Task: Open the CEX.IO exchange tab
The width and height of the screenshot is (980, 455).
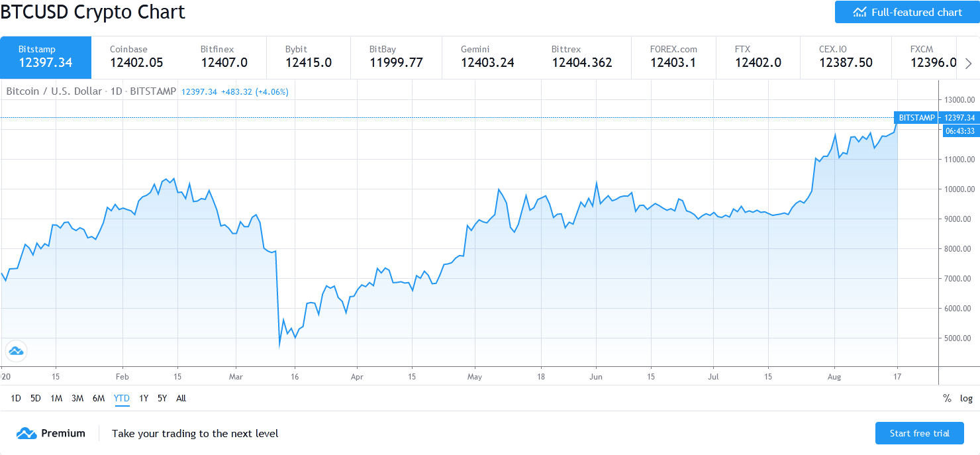Action: [846, 57]
